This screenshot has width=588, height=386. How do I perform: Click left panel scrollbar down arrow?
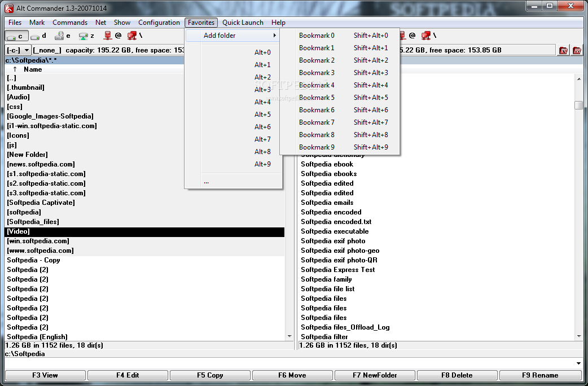pyautogui.click(x=289, y=336)
